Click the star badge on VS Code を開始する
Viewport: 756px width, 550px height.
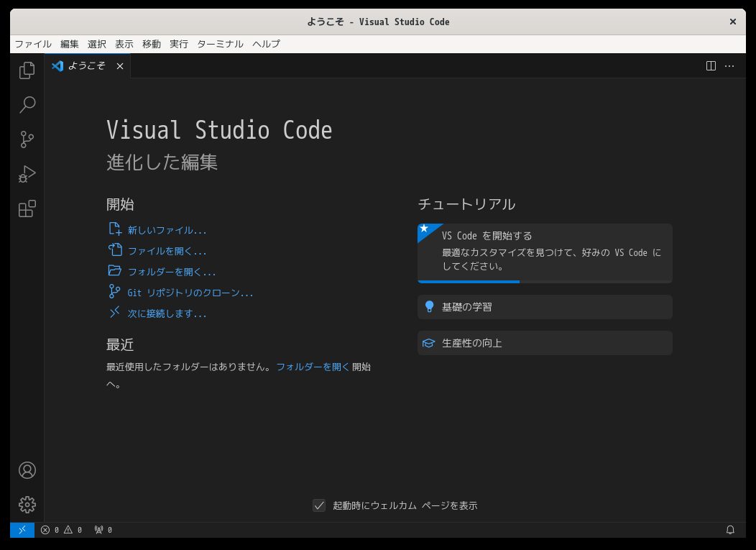pyautogui.click(x=425, y=229)
